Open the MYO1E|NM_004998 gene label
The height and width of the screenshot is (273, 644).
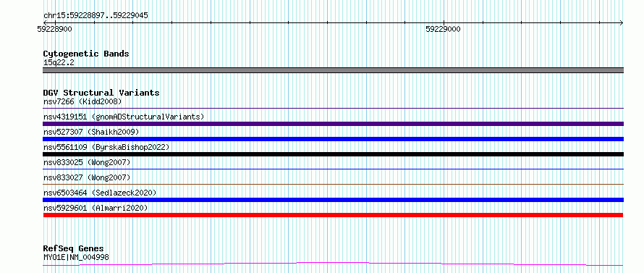click(76, 257)
